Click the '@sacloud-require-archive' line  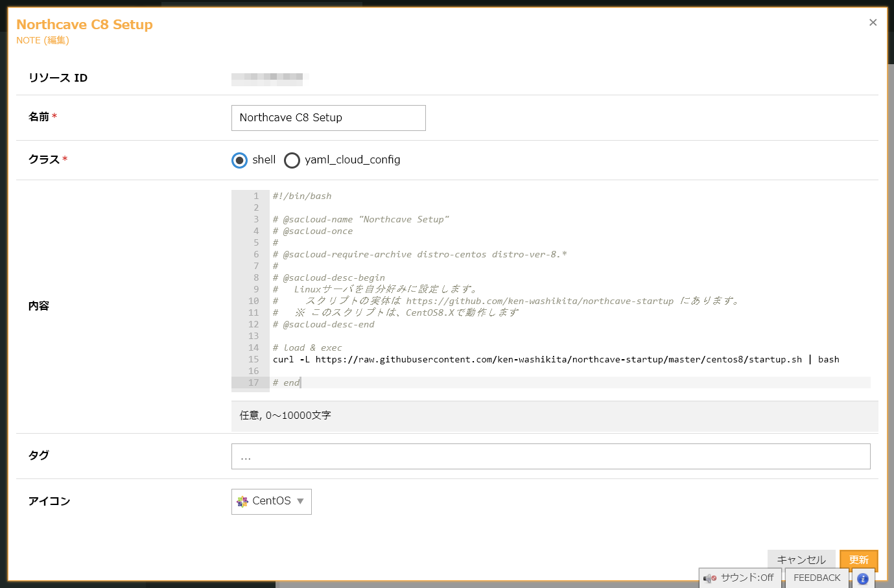coord(419,254)
